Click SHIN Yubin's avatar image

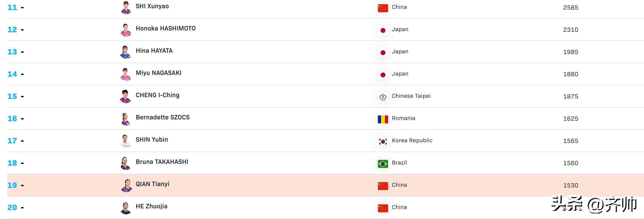126,141
